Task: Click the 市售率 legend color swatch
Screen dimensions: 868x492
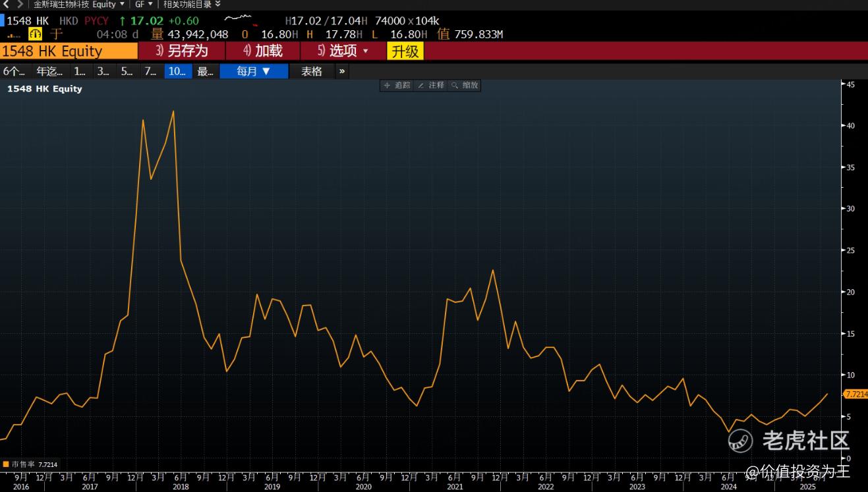Action: (x=5, y=464)
